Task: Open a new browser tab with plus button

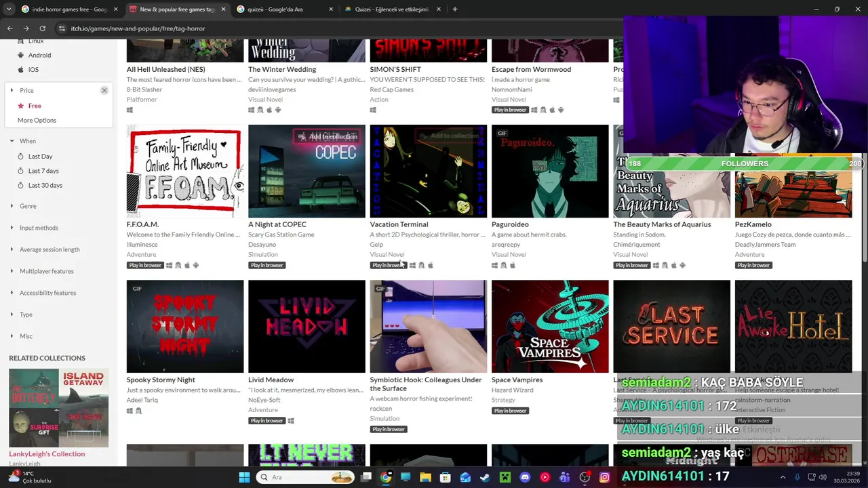Action: coord(455,9)
